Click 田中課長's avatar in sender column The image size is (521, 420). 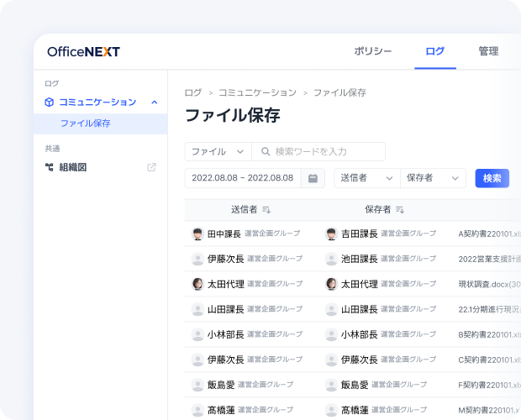pyautogui.click(x=197, y=234)
